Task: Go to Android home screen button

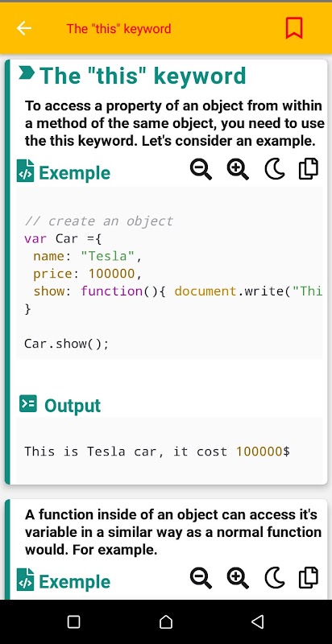Action: [166, 621]
